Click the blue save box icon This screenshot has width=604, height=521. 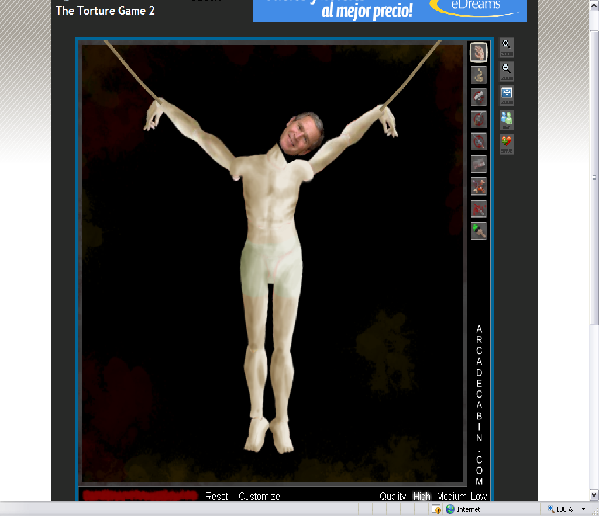(507, 95)
